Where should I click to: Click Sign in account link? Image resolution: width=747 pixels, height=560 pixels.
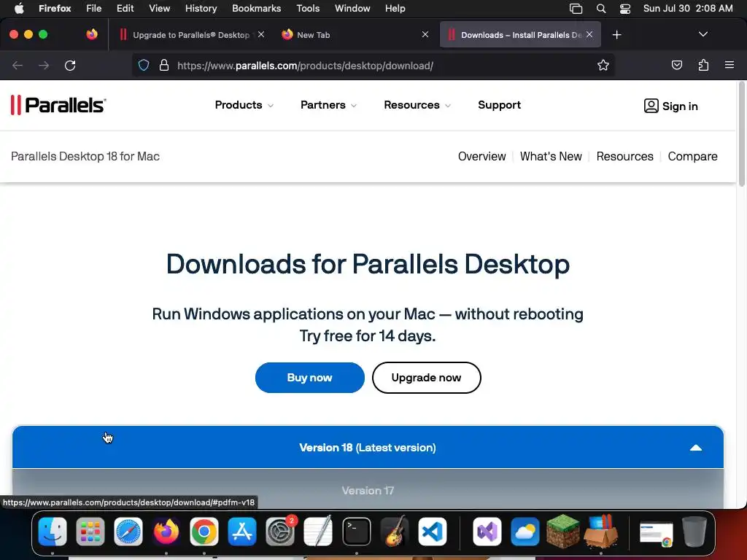click(671, 106)
